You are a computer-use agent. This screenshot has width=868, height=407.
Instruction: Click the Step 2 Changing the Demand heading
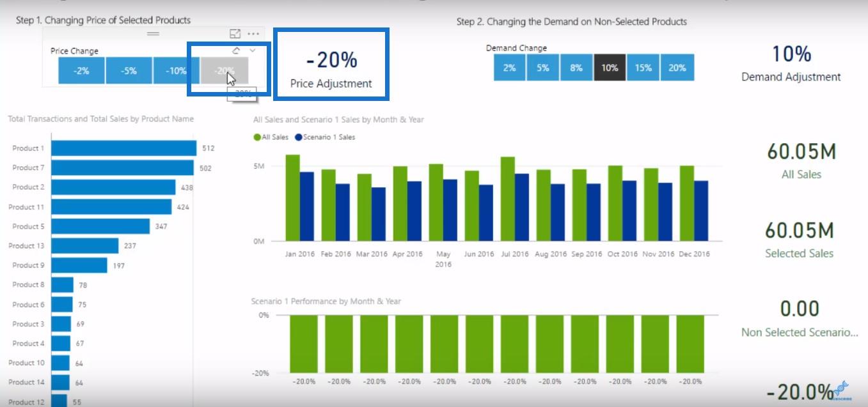pyautogui.click(x=572, y=22)
